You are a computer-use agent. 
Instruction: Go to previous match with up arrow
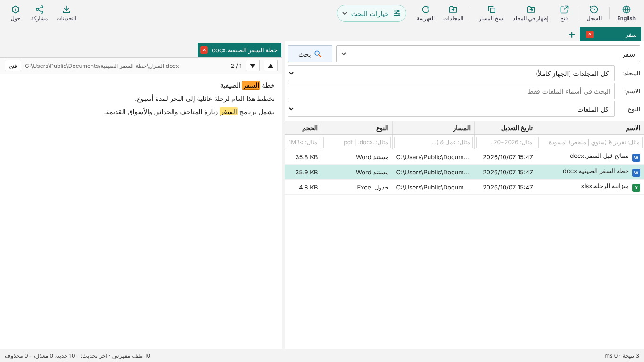[x=271, y=66]
